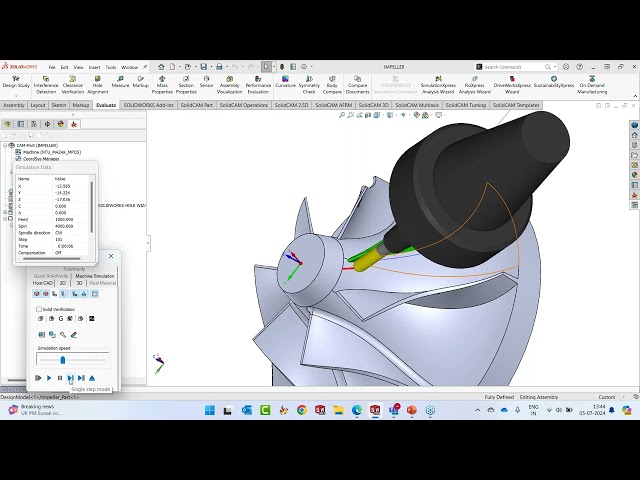Open Section Properties
Viewport: 640px width, 480px height.
pyautogui.click(x=186, y=85)
